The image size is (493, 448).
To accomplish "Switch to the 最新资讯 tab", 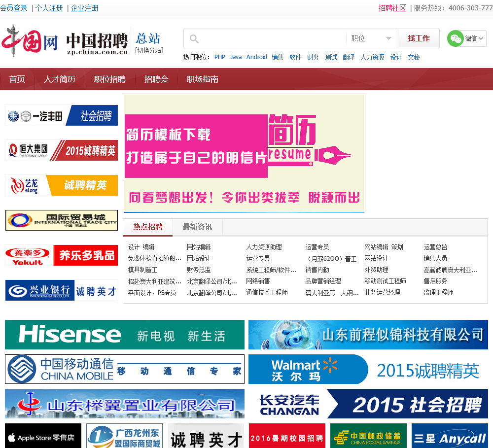I will coord(198,227).
